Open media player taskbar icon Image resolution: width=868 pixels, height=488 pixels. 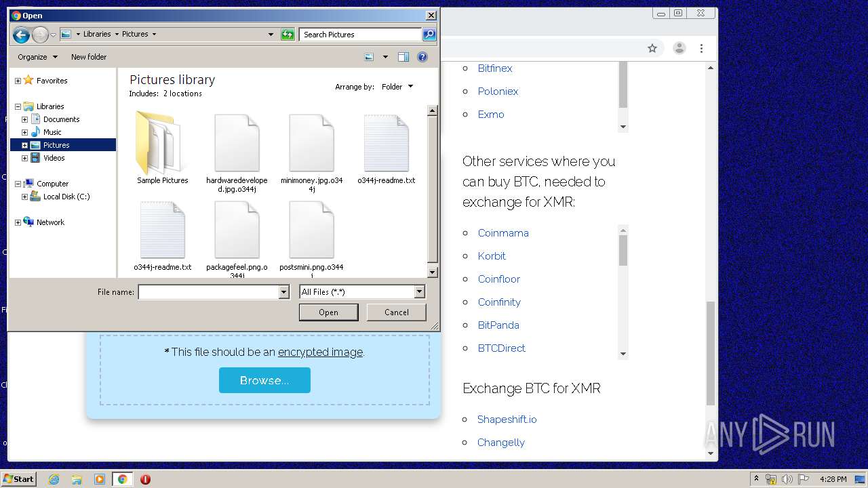pos(100,479)
